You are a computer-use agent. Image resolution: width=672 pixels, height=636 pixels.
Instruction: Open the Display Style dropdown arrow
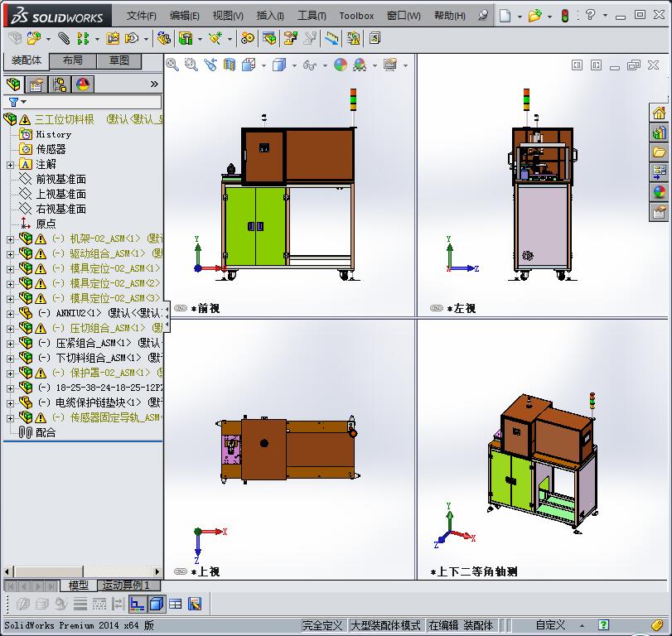(x=293, y=65)
